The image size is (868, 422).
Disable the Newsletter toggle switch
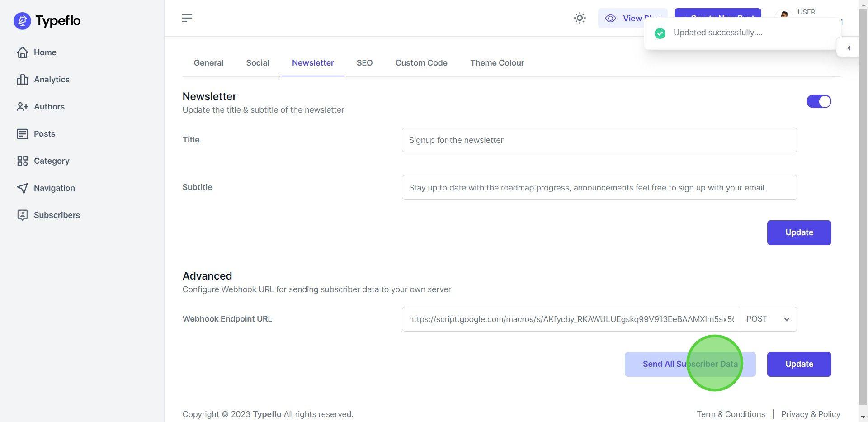click(x=818, y=101)
